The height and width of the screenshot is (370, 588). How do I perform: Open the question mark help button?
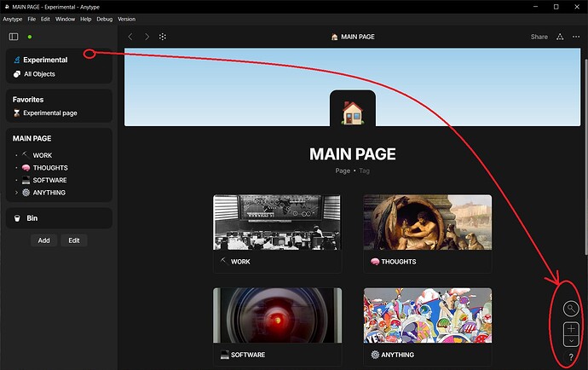tap(571, 357)
